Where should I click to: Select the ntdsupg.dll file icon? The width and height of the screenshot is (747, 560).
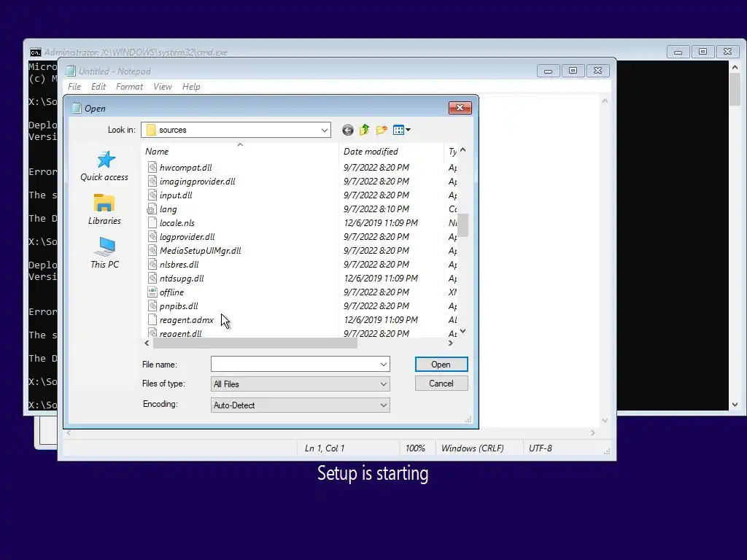pyautogui.click(x=152, y=278)
